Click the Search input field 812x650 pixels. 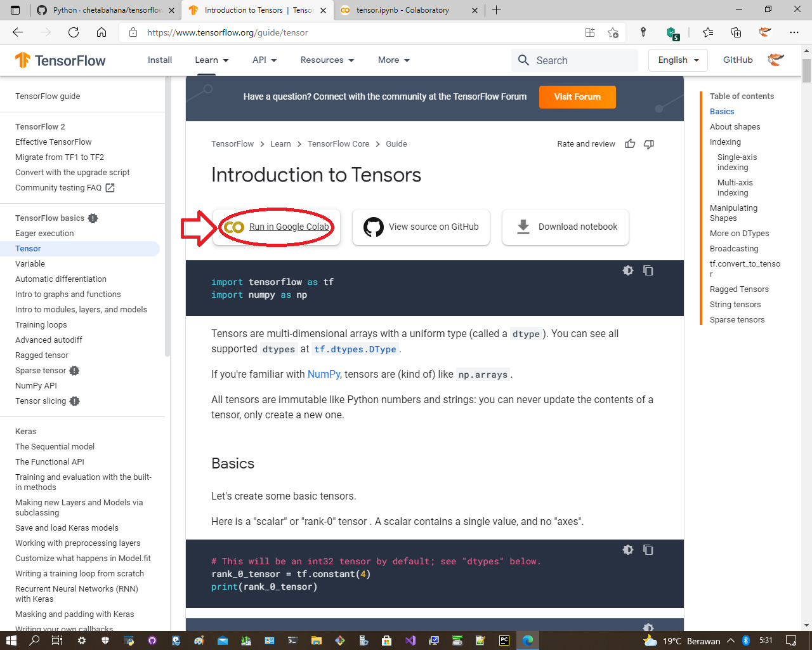pos(575,60)
